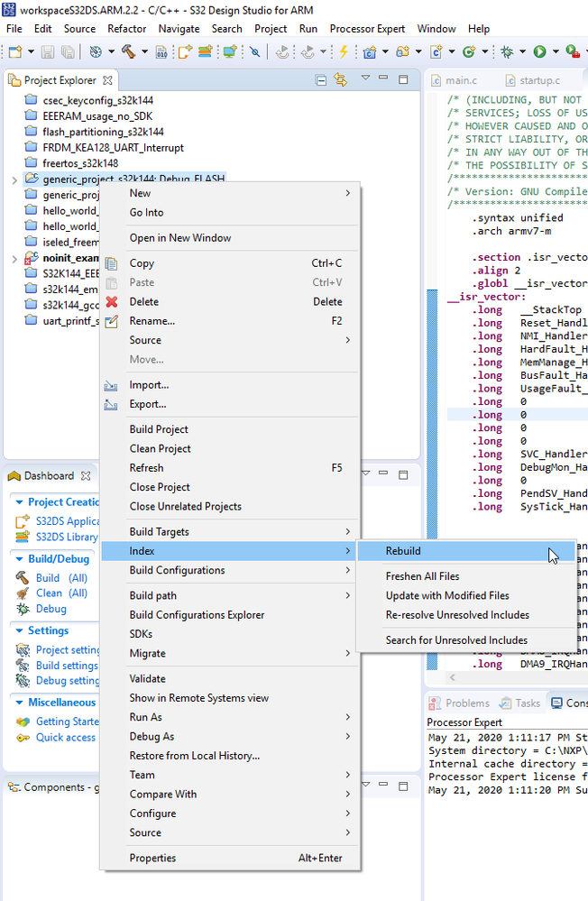
Task: Open Properties from the context menu
Action: point(230,858)
